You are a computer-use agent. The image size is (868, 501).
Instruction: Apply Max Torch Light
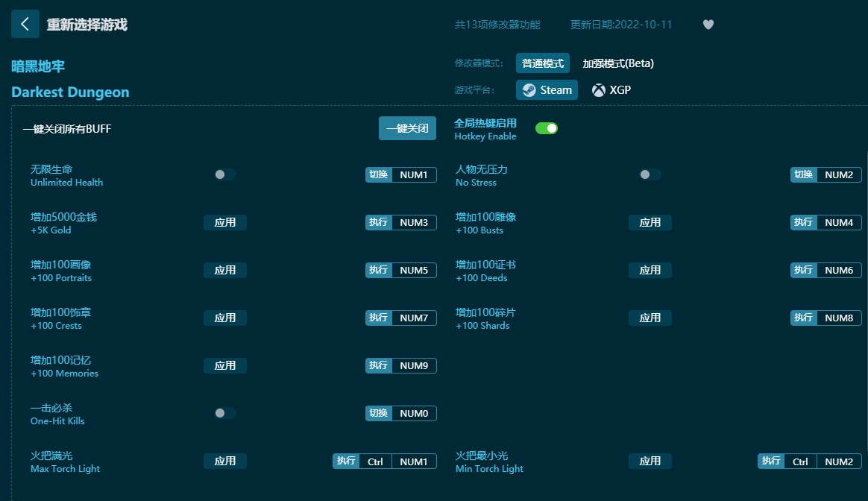pos(224,461)
